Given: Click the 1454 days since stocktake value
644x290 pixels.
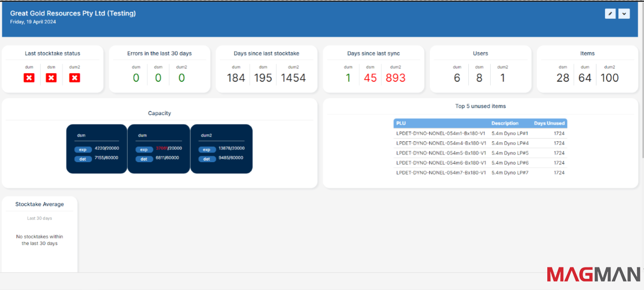Looking at the screenshot, I should tap(293, 78).
